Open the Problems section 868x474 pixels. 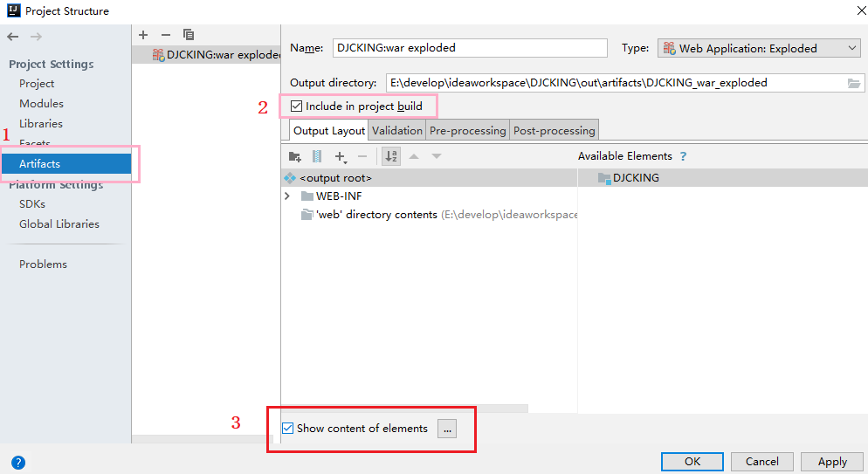pos(43,264)
